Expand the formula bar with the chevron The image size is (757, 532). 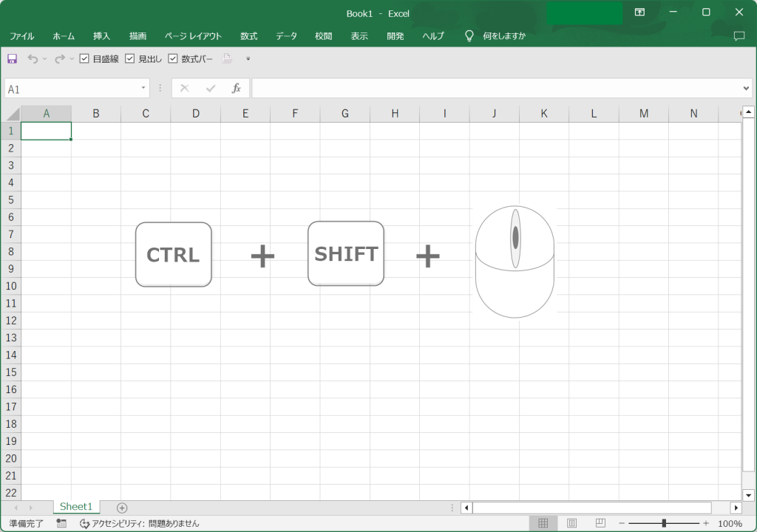point(746,89)
